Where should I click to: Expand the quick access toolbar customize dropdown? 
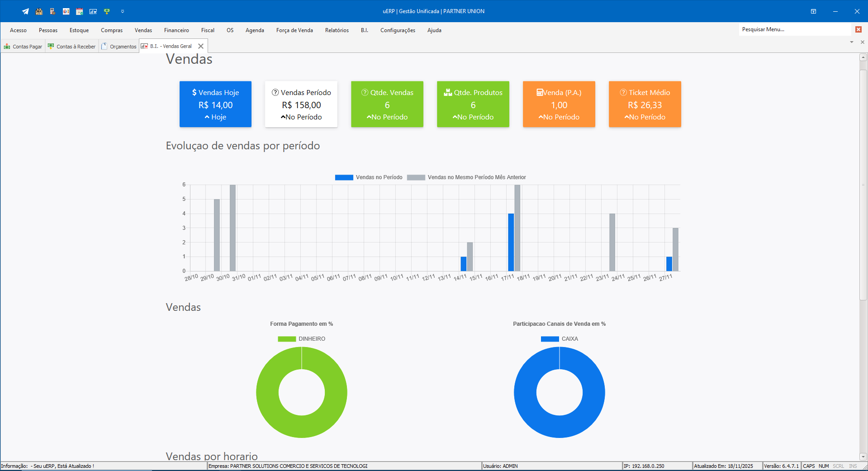[x=123, y=11]
